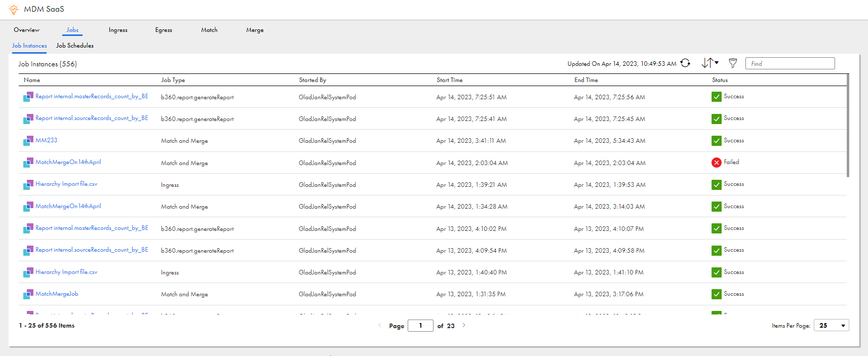The image size is (868, 356).
Task: Open the Apr 13 4:09:54 PM sourceRecords report job
Action: (92, 250)
